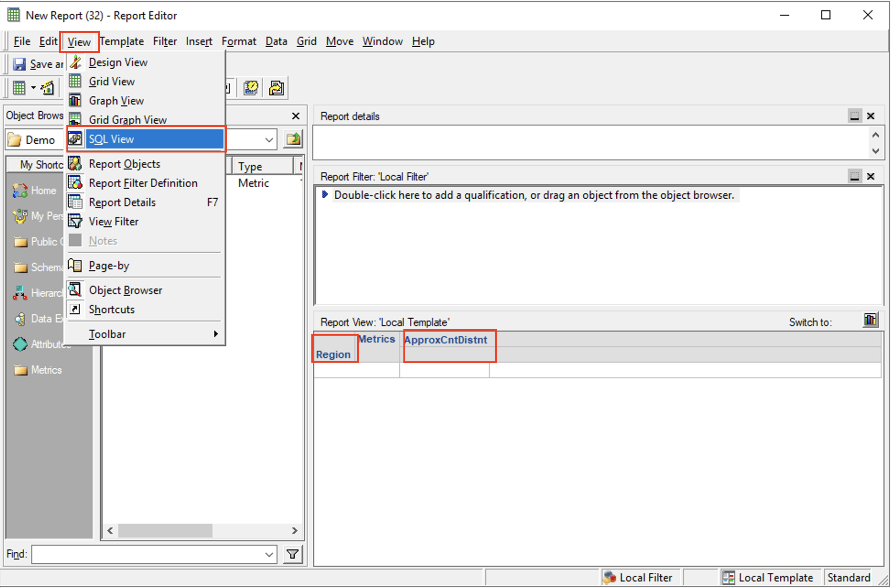
Task: Select SQL View from the menu
Action: coord(111,139)
